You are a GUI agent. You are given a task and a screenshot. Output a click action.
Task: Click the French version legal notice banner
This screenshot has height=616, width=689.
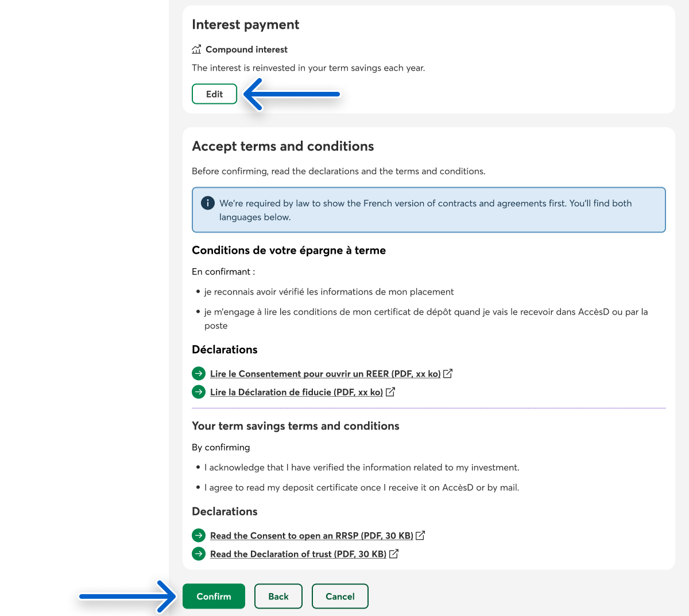pyautogui.click(x=428, y=210)
